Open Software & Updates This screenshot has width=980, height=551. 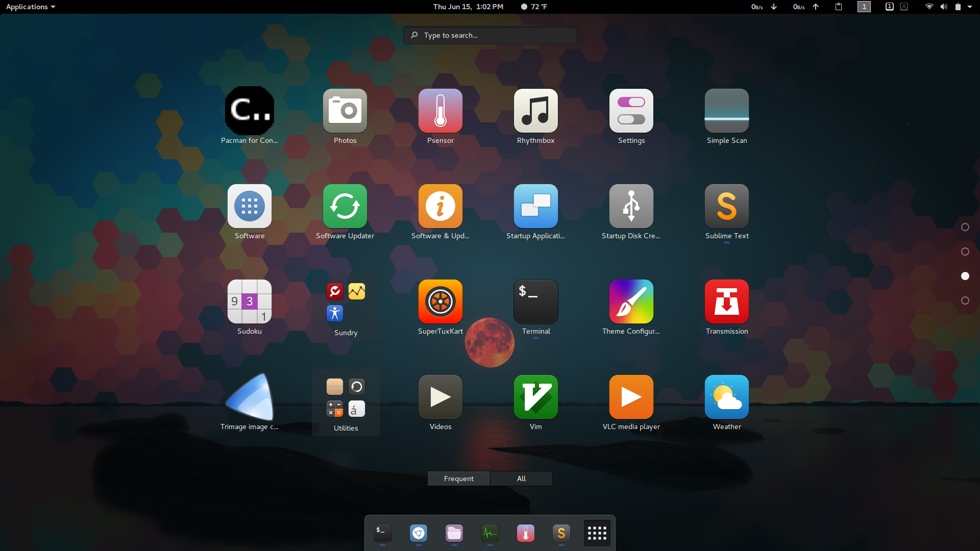[440, 206]
